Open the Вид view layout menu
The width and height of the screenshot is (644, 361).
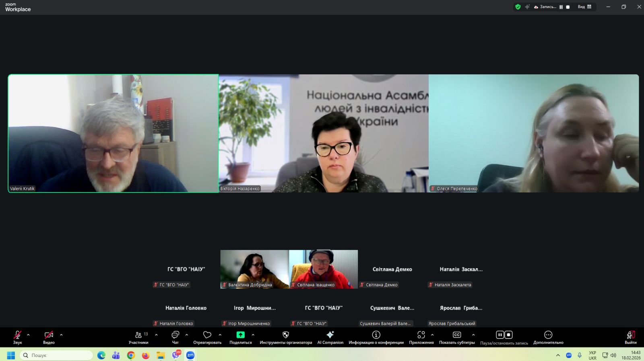point(584,7)
